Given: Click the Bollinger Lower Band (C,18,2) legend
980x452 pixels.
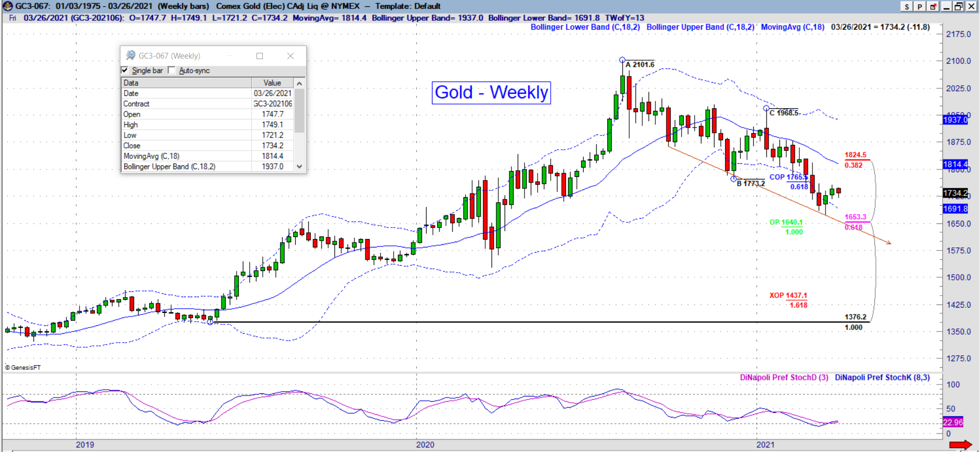Looking at the screenshot, I should (x=585, y=27).
